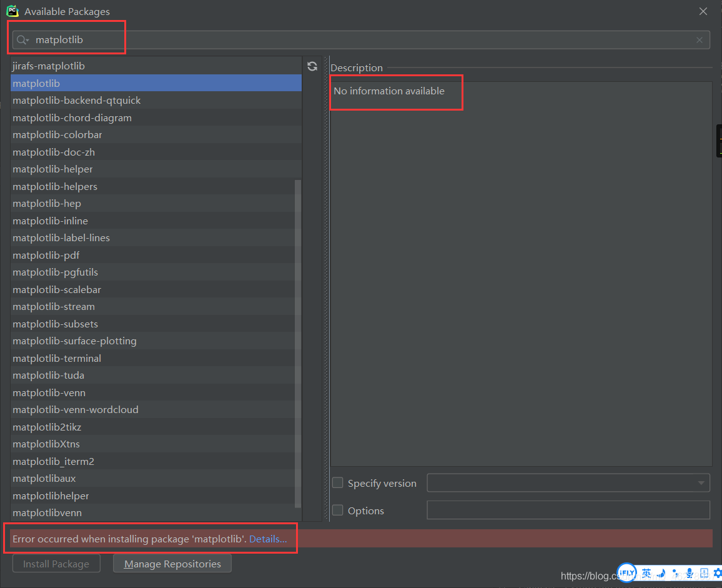Select matplotlibXtns package
Image resolution: width=722 pixels, height=588 pixels.
(x=152, y=444)
